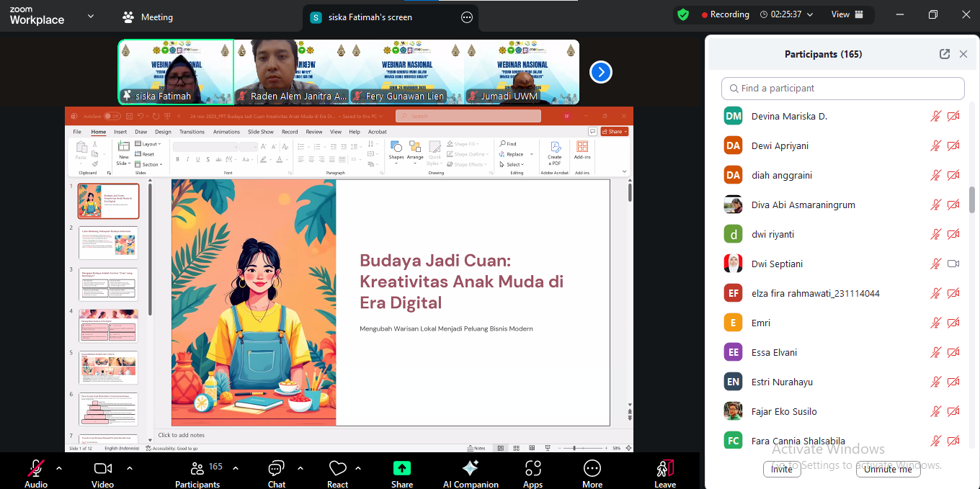Select slide 3 thumbnail in the slide panel
980x489 pixels.
tap(108, 284)
